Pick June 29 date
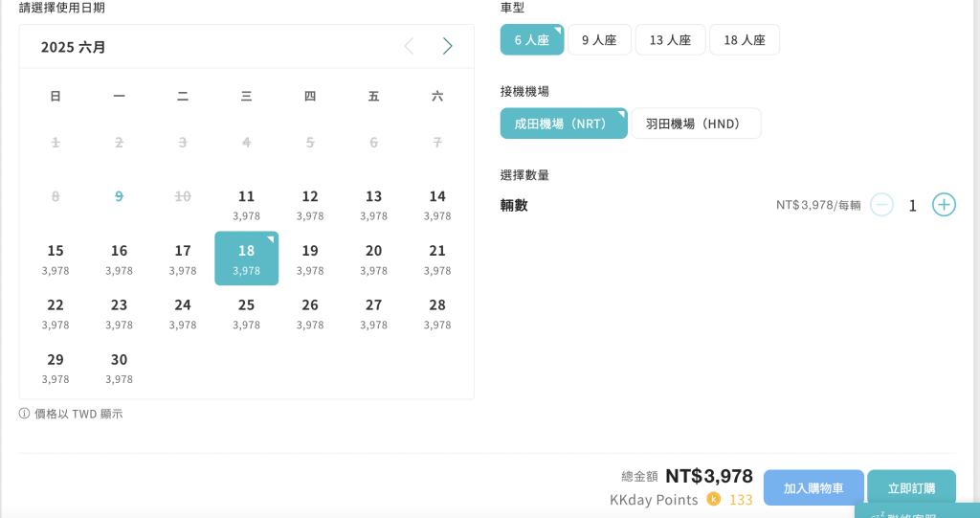The width and height of the screenshot is (980, 518). click(56, 368)
